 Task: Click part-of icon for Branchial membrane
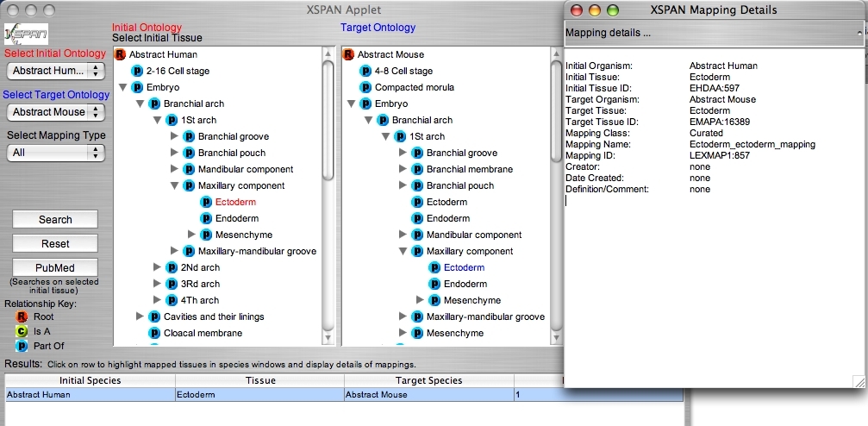[x=417, y=169]
